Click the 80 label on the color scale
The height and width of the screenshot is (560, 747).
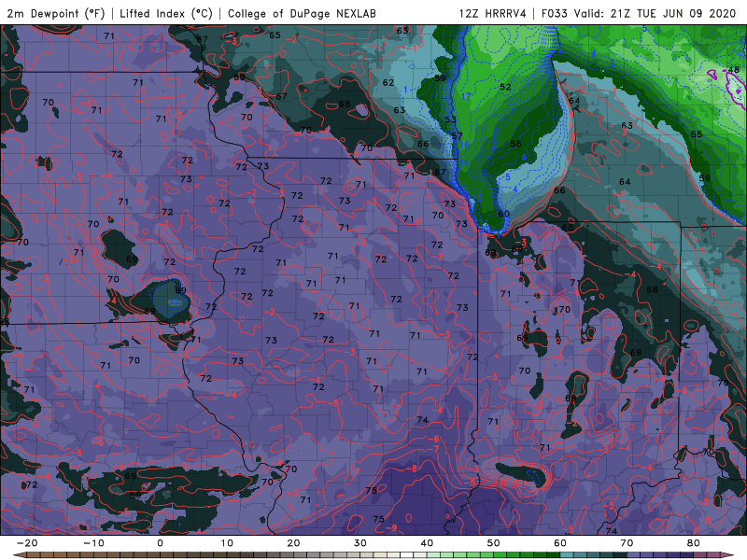tap(694, 543)
